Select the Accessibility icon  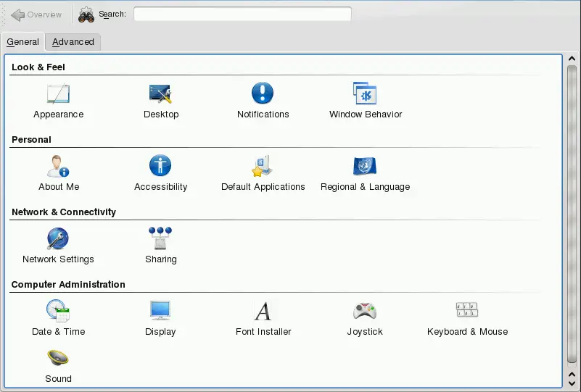pyautogui.click(x=160, y=167)
